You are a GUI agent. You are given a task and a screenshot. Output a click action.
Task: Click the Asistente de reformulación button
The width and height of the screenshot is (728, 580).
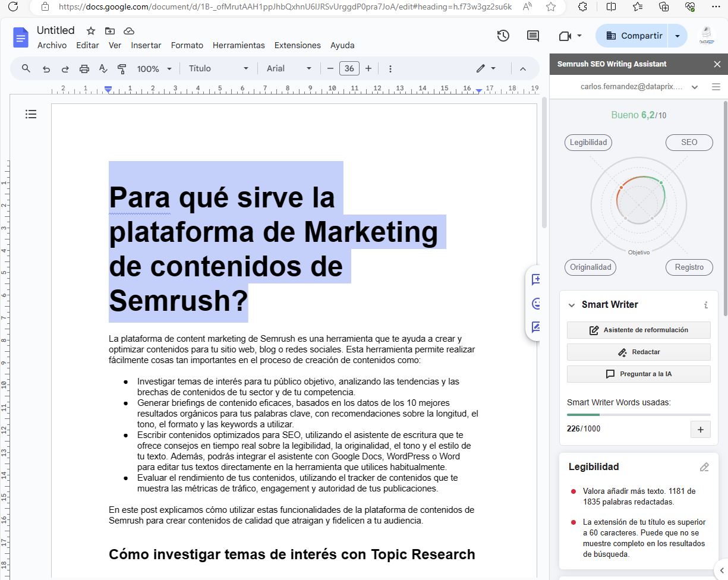point(638,330)
